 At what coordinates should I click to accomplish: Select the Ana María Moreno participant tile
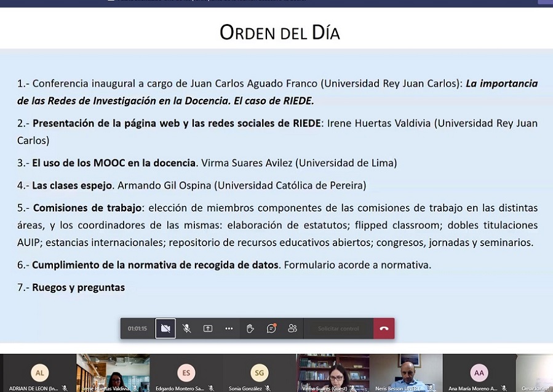point(479,373)
